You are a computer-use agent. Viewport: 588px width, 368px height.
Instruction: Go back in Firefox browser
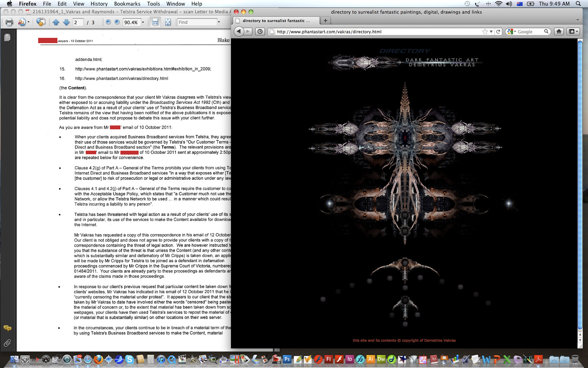coord(239,32)
